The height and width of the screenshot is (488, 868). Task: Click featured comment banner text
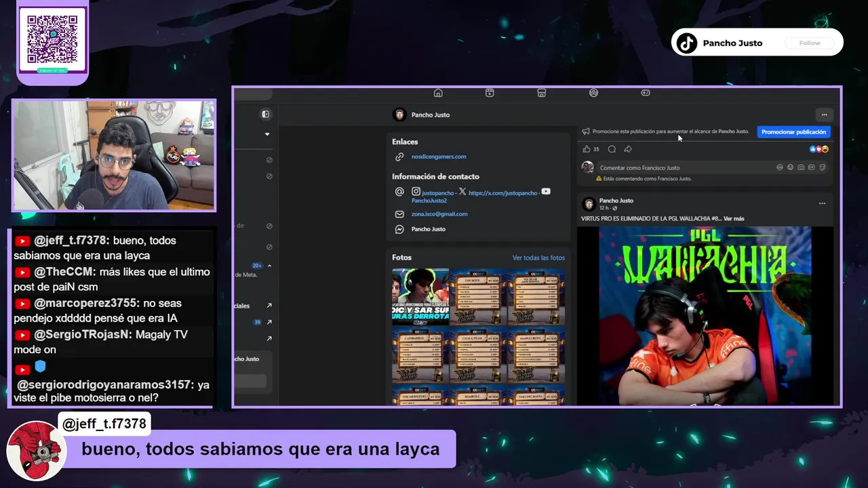pyautogui.click(x=260, y=449)
